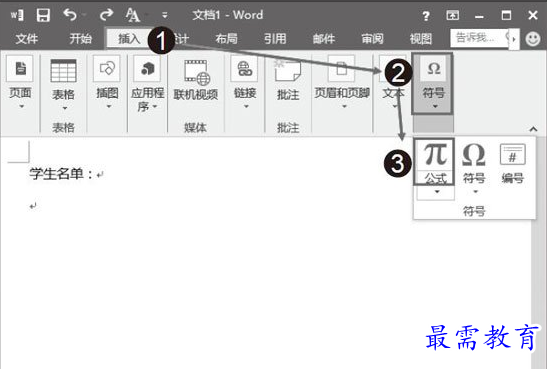Open the 插图 illustrations menu

[107, 83]
